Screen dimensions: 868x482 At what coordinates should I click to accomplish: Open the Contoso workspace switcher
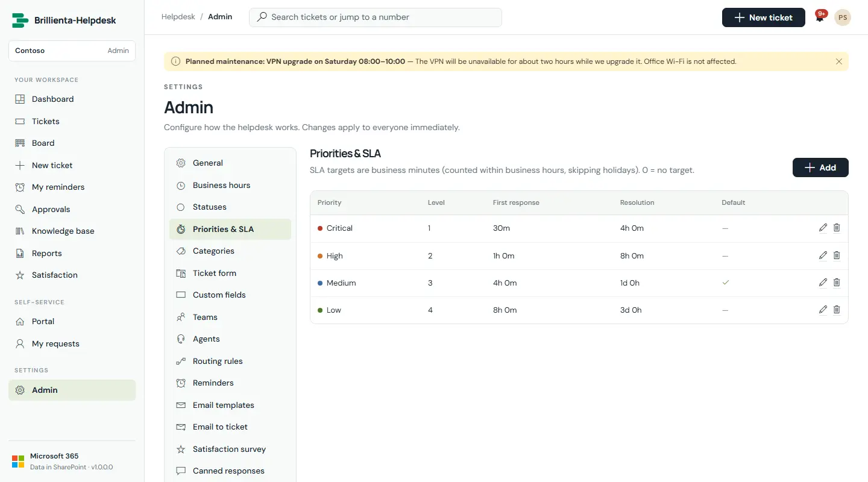(x=72, y=51)
